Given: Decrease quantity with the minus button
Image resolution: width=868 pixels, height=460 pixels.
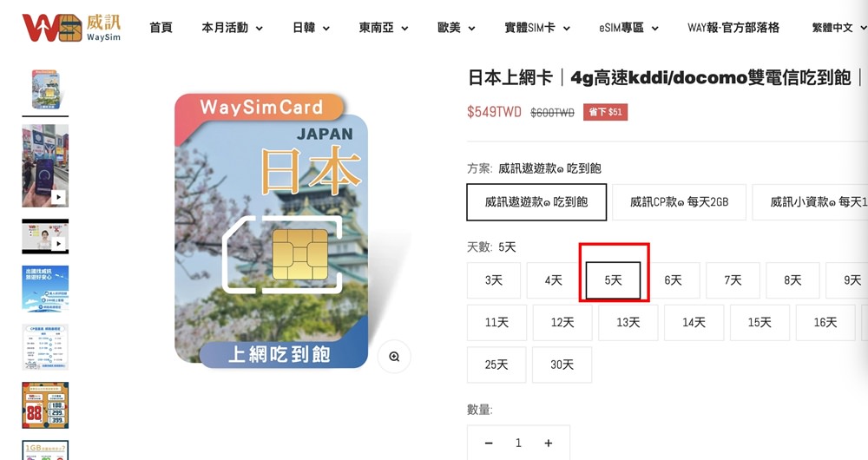Looking at the screenshot, I should pos(488,443).
